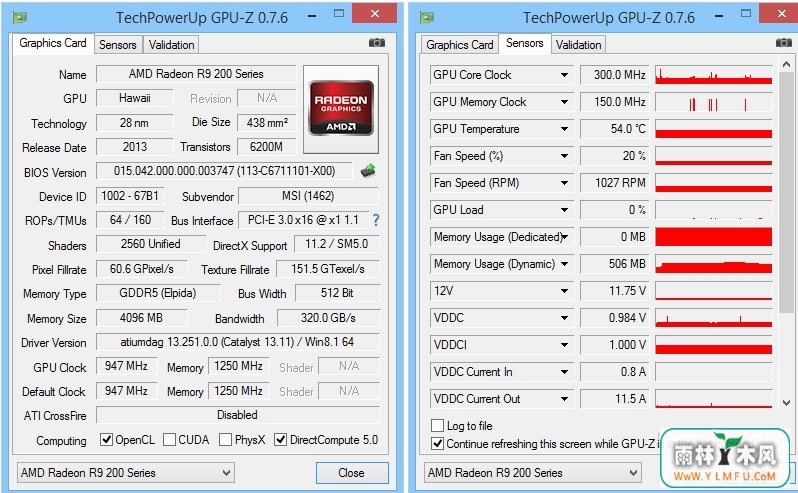Open the Fan Speed (RPM) sensor dropdown
Screen dimensions: 798x493
pyautogui.click(x=564, y=183)
